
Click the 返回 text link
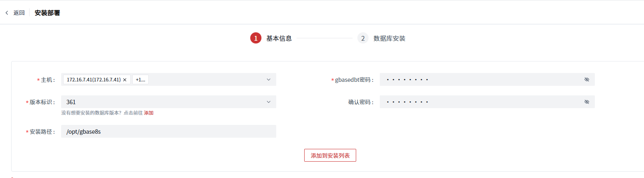click(19, 13)
